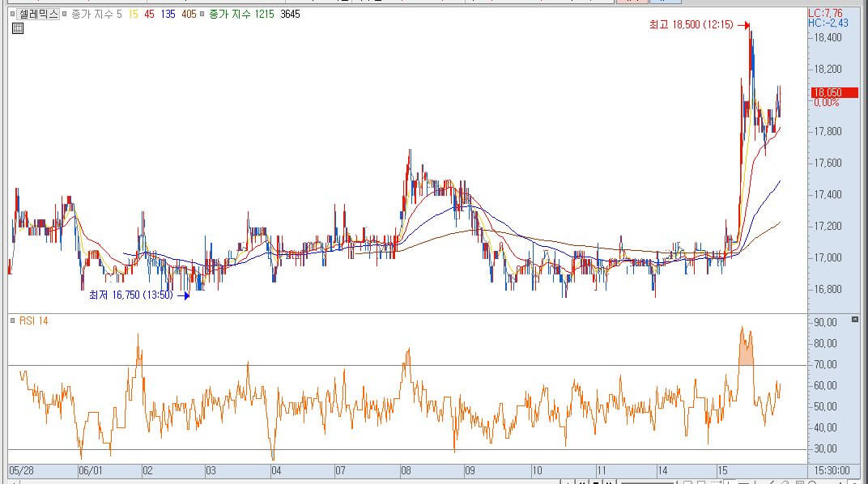Click the 90.00 RSI axis label
This screenshot has height=484, width=868.
pyautogui.click(x=825, y=322)
